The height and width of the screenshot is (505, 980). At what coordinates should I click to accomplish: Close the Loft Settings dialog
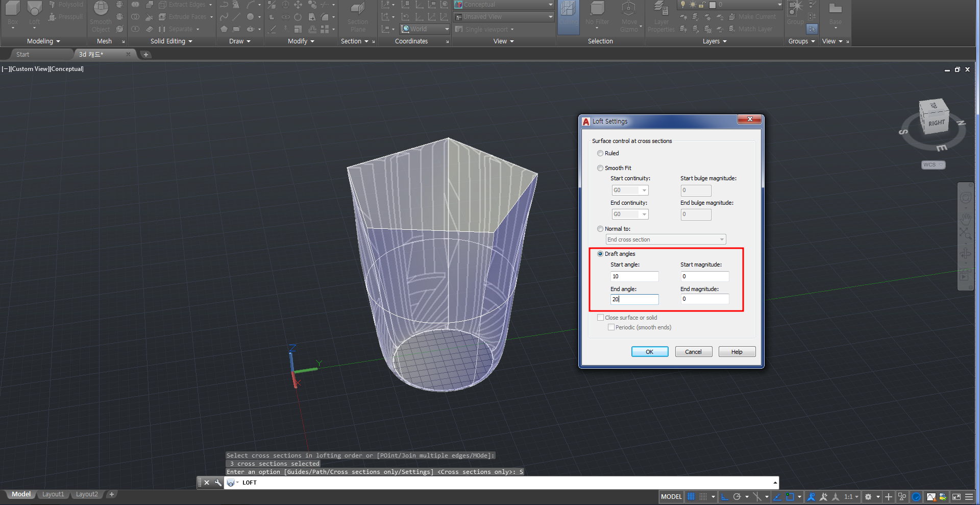(x=749, y=119)
